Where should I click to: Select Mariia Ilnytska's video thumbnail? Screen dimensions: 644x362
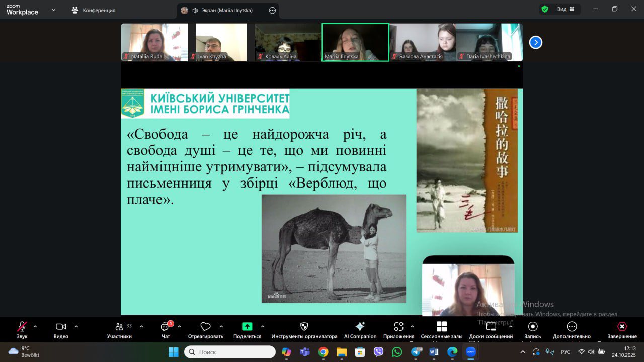pos(355,42)
